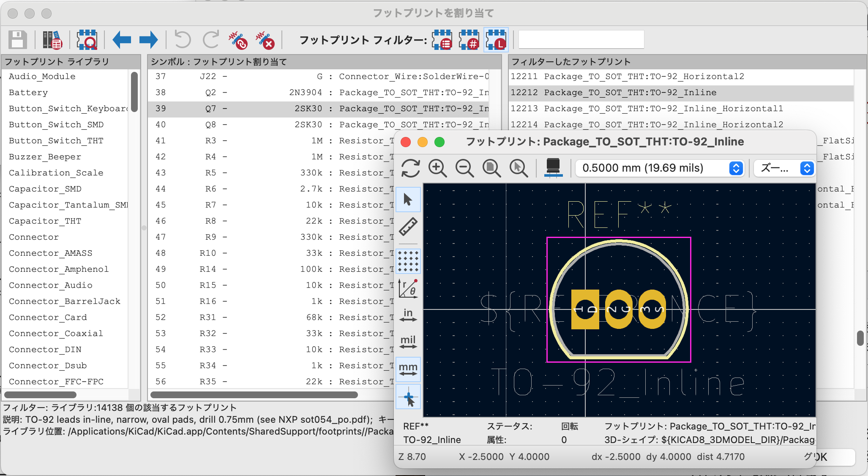Save footprint associations with the floppy icon

pyautogui.click(x=18, y=40)
